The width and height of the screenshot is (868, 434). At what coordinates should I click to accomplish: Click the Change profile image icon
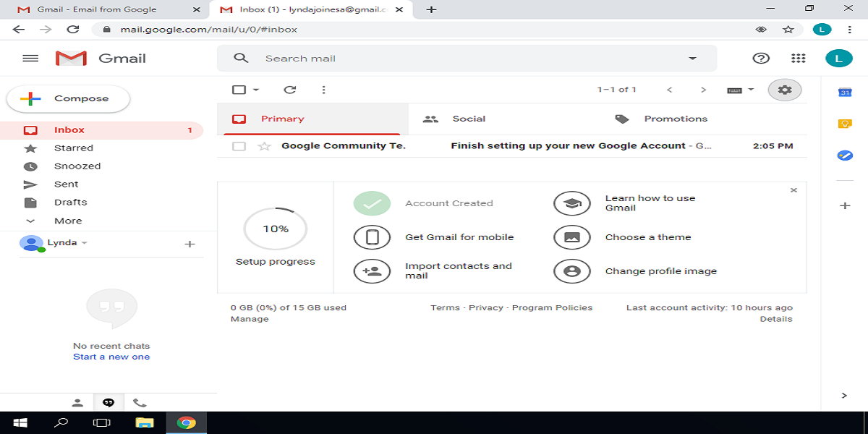[572, 271]
